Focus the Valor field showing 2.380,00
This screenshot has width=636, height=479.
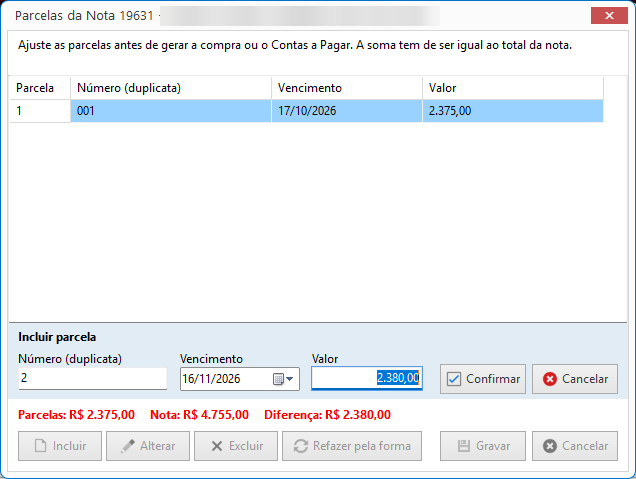(367, 378)
